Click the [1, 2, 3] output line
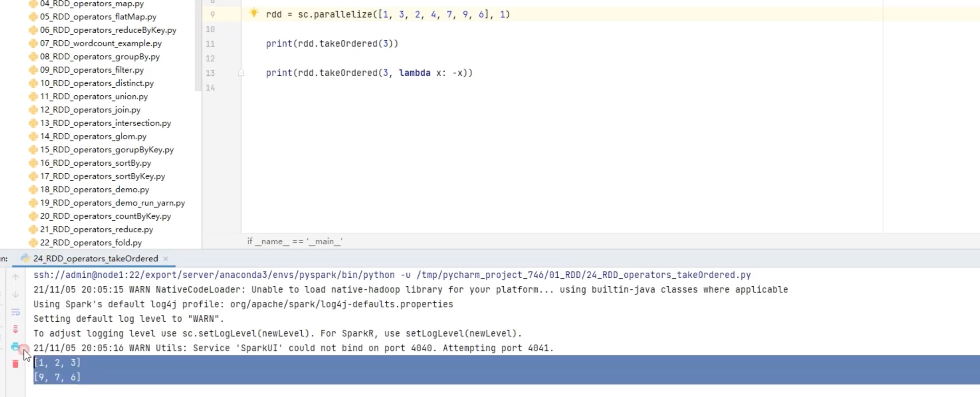This screenshot has width=980, height=397. 57,362
